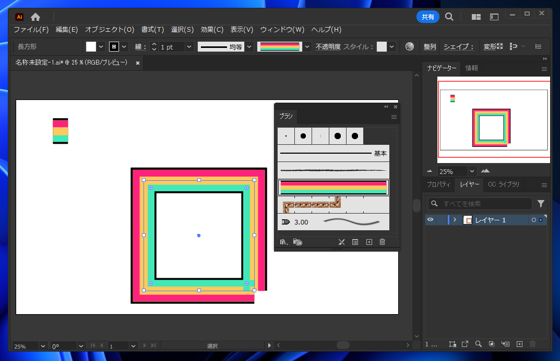Open the stroke color dropdown arrow
The width and height of the screenshot is (560, 361).
pos(124,47)
